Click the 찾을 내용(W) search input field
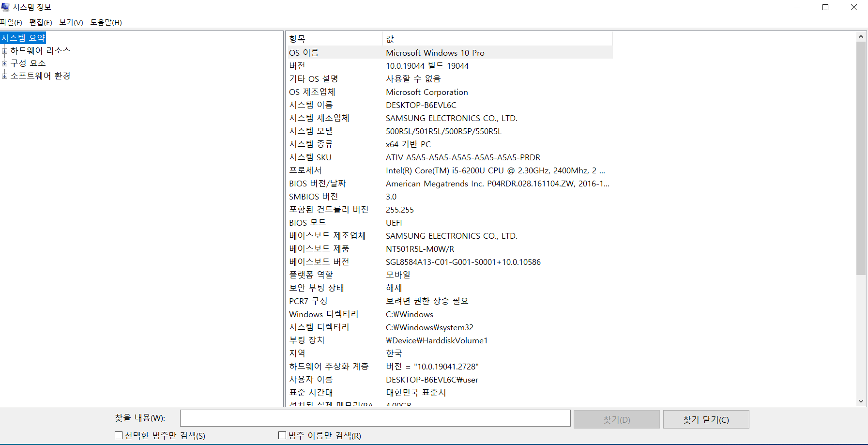Viewport: 868px width, 445px height. click(x=375, y=418)
